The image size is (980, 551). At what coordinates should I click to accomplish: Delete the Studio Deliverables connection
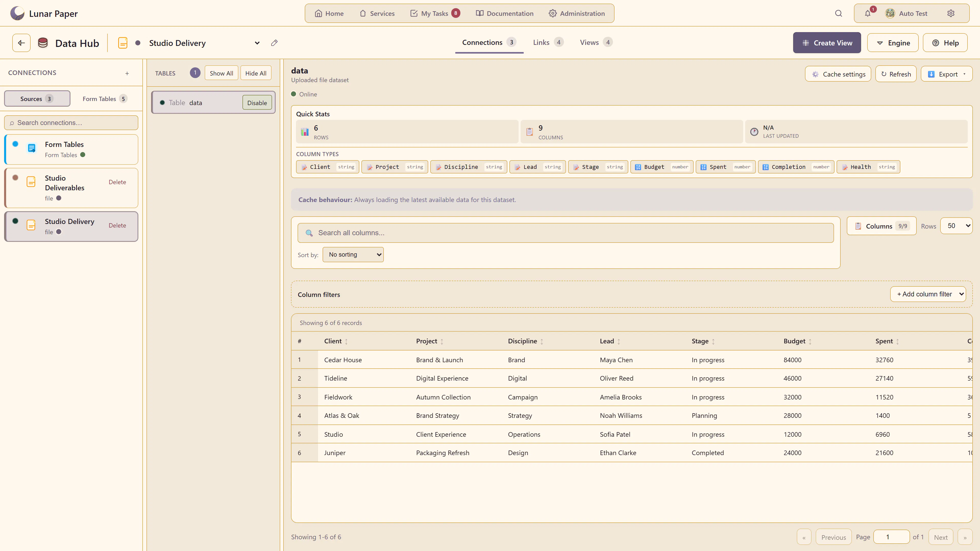pos(117,182)
